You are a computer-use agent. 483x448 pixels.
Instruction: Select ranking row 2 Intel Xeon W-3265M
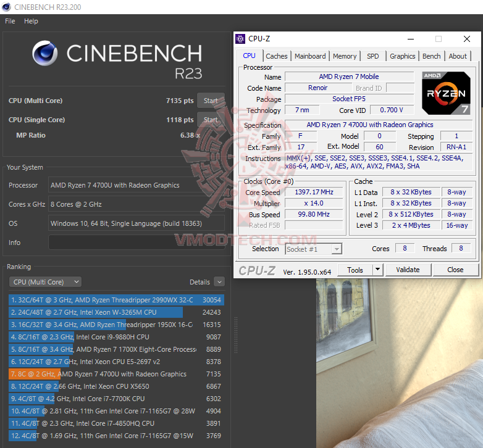click(x=116, y=312)
